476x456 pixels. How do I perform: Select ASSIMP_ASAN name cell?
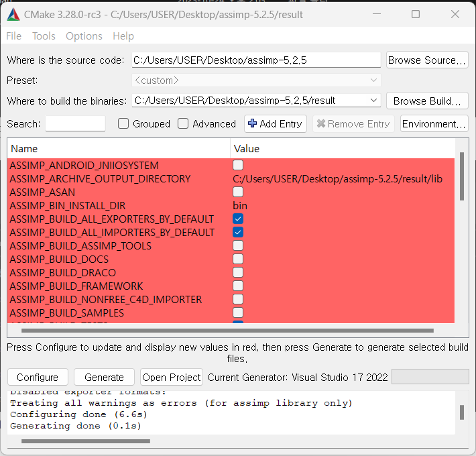coord(119,192)
